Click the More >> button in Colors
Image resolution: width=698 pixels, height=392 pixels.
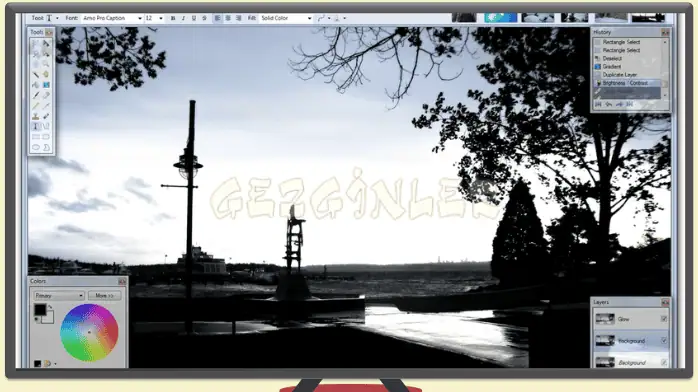[x=104, y=295]
